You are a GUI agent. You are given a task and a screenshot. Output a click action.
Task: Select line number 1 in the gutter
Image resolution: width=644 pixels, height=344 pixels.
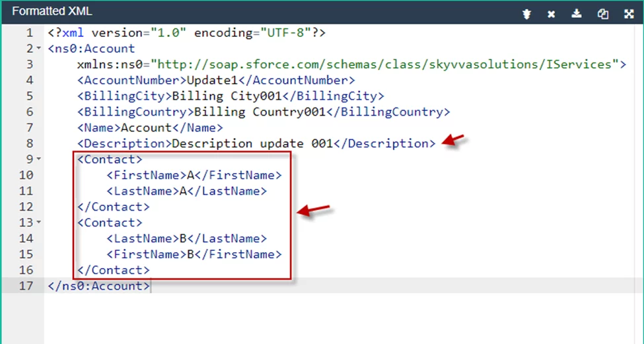click(x=28, y=33)
